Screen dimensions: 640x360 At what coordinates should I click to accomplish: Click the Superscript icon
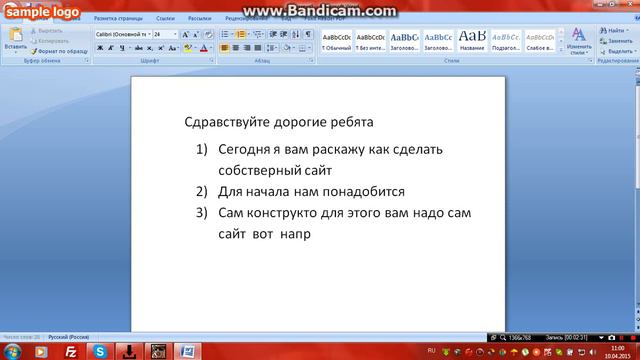pos(161,48)
